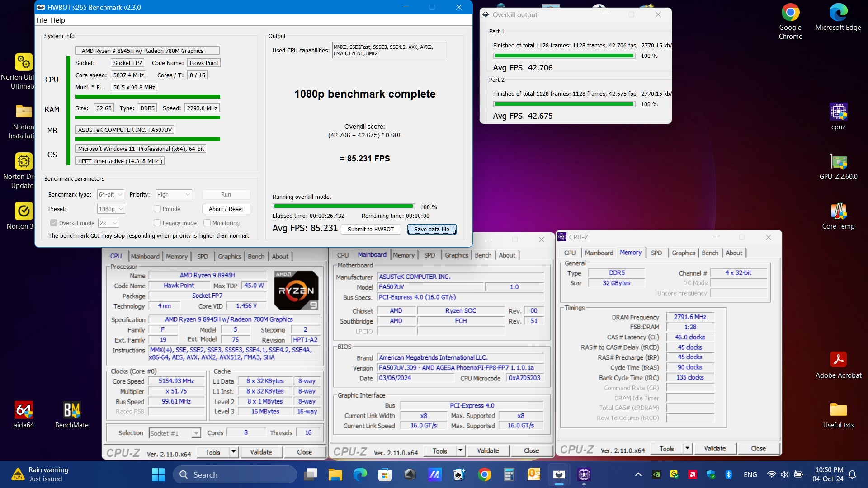Image resolution: width=868 pixels, height=488 pixels.
Task: Expand Tools arrow in Mainboard window
Action: 461,450
